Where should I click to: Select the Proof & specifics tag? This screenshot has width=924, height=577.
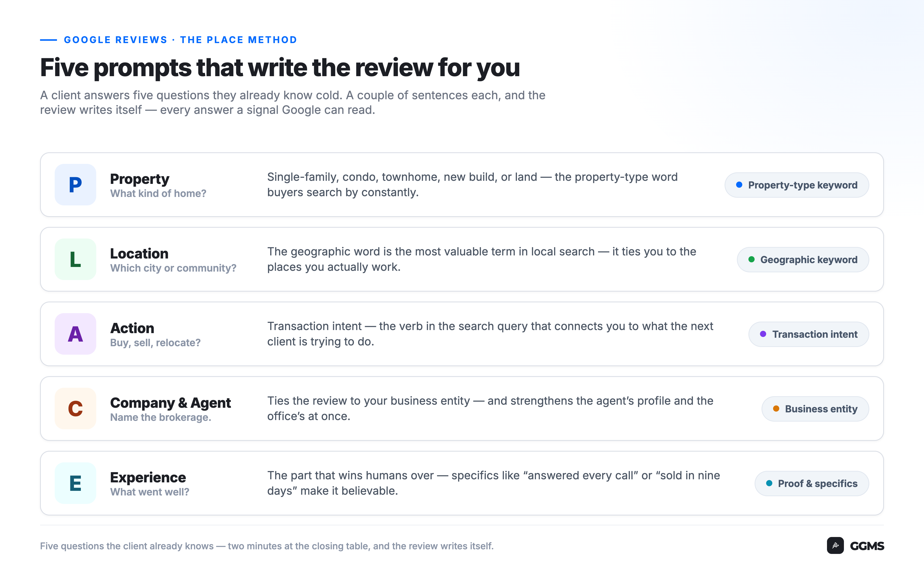(x=812, y=483)
